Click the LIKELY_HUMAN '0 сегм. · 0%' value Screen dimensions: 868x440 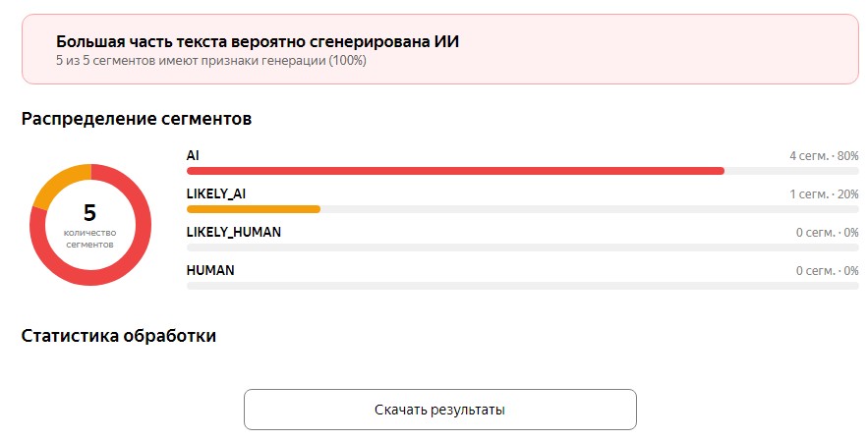tap(828, 233)
